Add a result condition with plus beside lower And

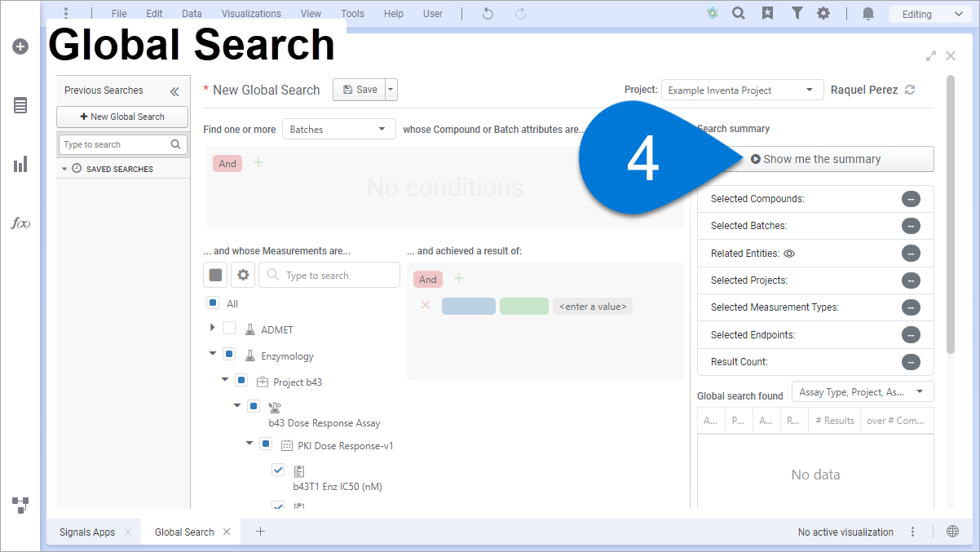[x=459, y=279]
